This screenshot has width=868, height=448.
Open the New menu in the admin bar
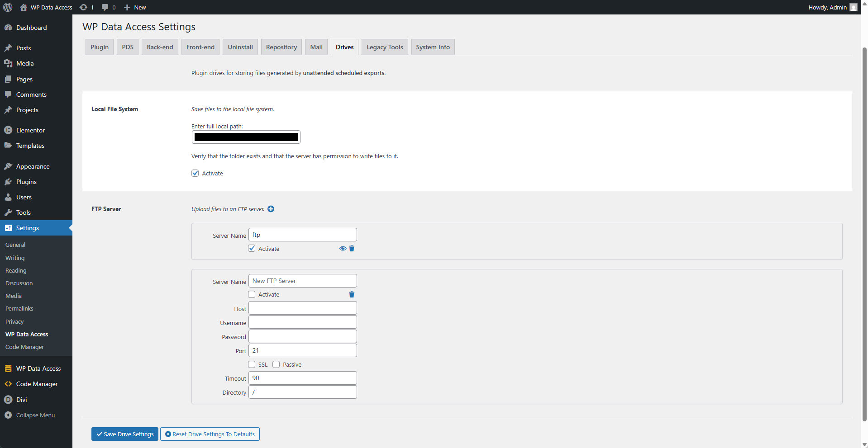tap(134, 7)
